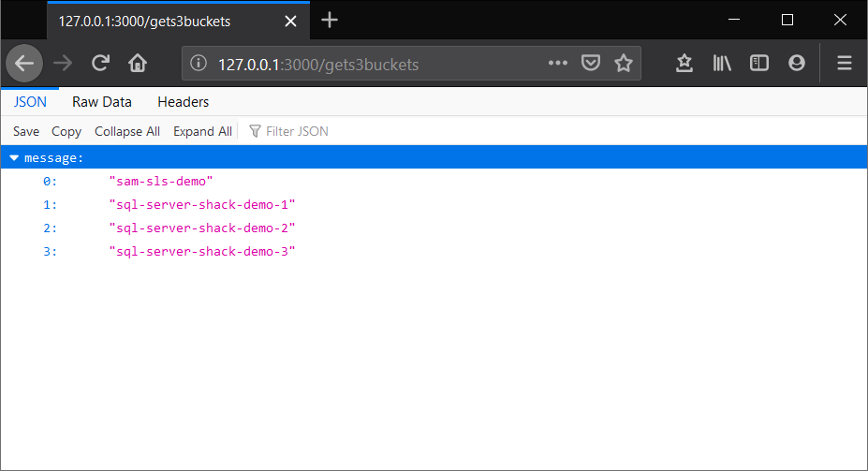Go to the Firefox home page
The height and width of the screenshot is (471, 868).
click(x=138, y=64)
